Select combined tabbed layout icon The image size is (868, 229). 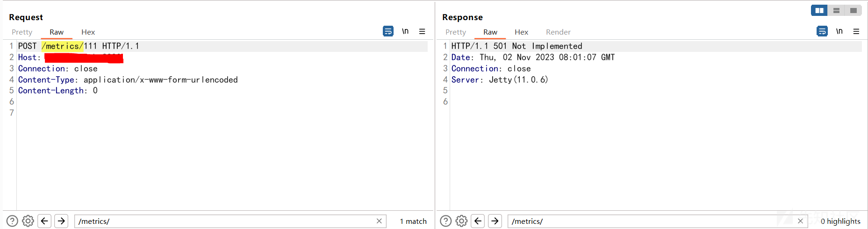[853, 10]
